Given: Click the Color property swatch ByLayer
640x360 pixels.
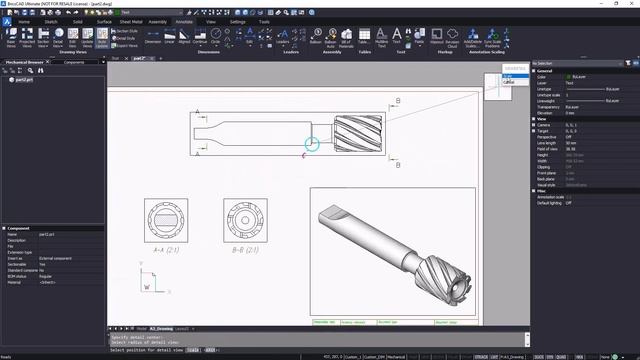Looking at the screenshot, I should (x=569, y=77).
